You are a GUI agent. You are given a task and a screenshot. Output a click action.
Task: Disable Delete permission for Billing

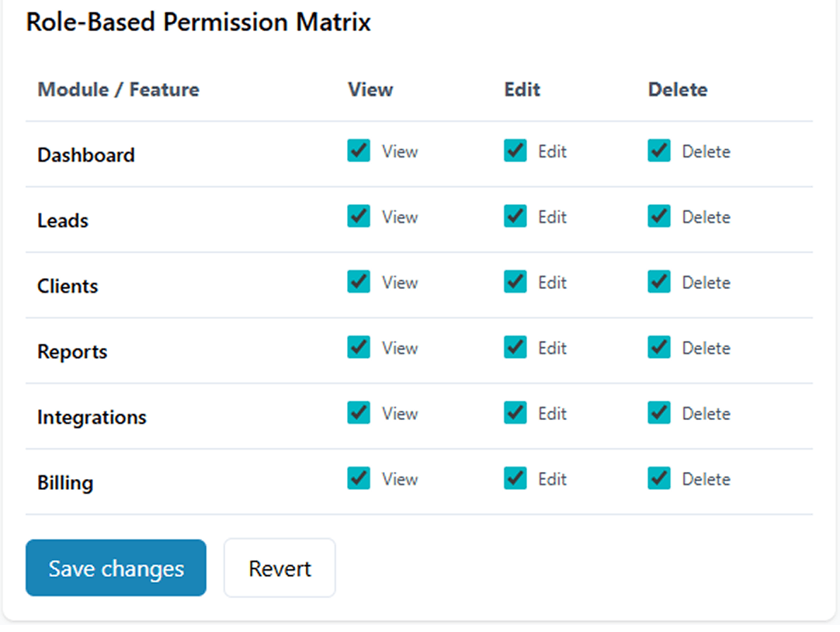point(659,478)
